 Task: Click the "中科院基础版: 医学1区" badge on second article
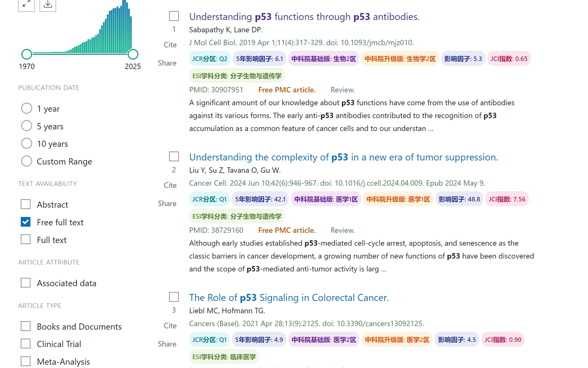(326, 199)
